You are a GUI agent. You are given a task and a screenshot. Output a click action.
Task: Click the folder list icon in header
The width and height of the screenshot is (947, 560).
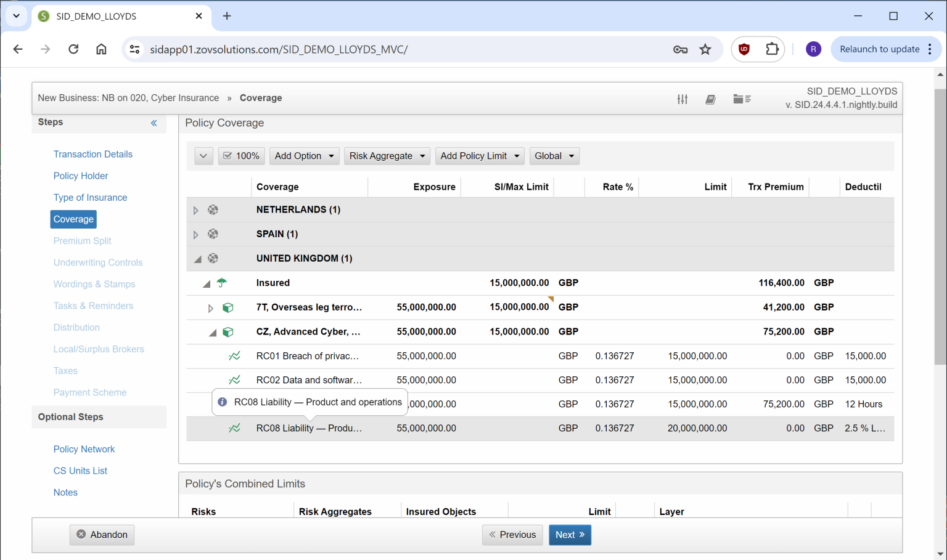(x=742, y=99)
